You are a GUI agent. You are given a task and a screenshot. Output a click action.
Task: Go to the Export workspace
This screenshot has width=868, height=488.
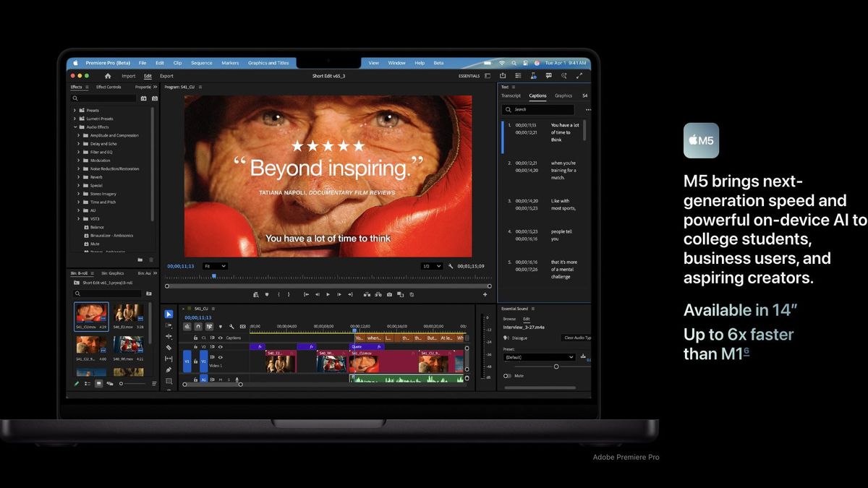[x=166, y=76]
